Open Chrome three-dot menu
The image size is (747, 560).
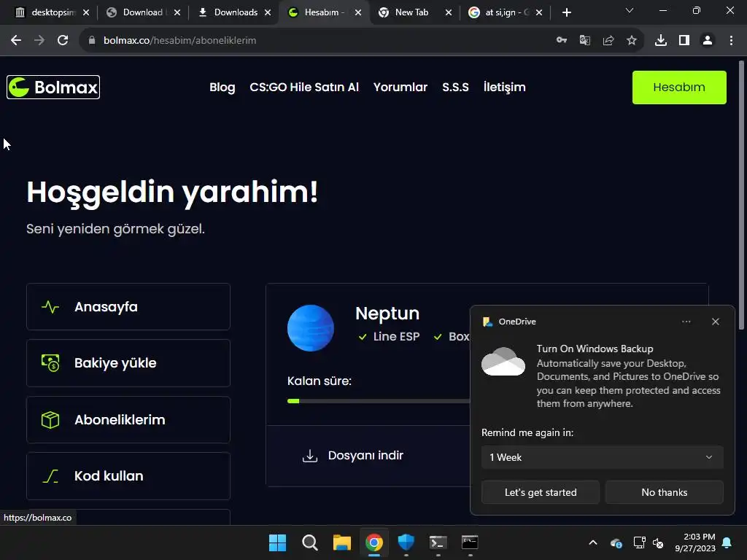pyautogui.click(x=731, y=41)
